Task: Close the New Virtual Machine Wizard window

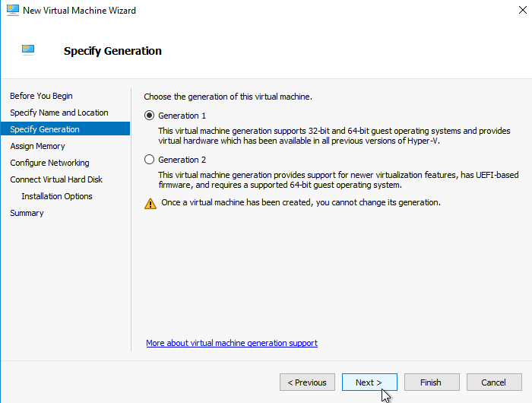Action: (x=523, y=10)
